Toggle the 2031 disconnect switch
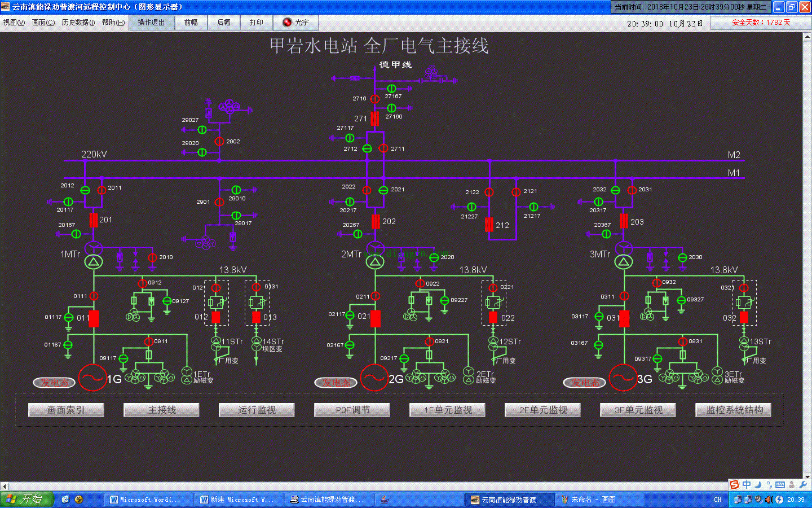 coord(632,190)
